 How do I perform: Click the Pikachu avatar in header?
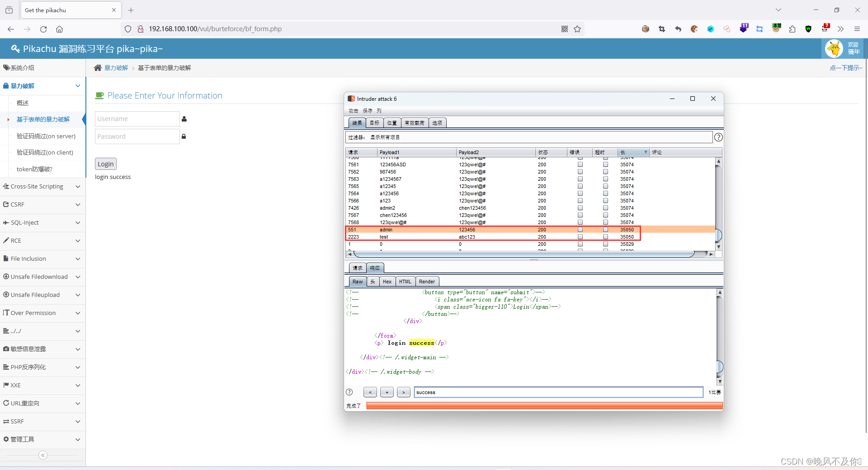click(834, 49)
